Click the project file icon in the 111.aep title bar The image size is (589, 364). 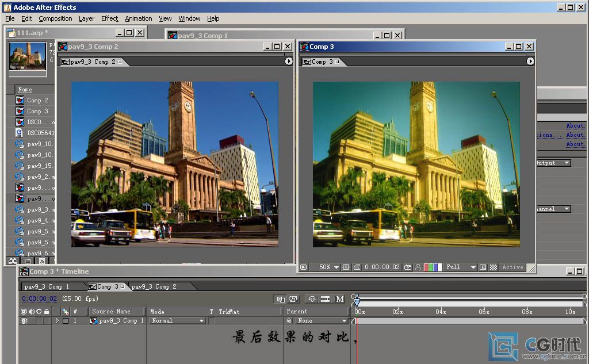pos(12,33)
